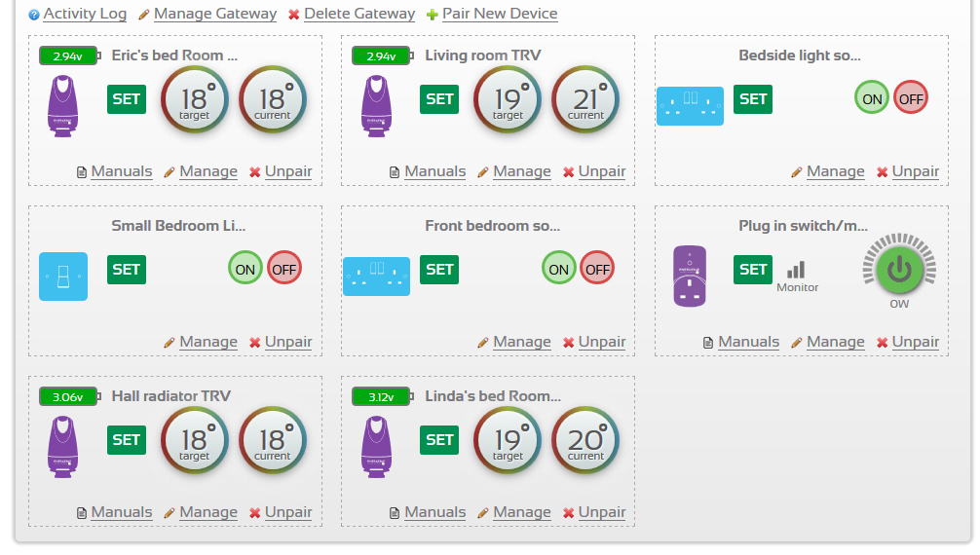Viewport: 980px width, 555px height.
Task: Open Manuals for Linda's bed Room TRV
Action: [434, 512]
